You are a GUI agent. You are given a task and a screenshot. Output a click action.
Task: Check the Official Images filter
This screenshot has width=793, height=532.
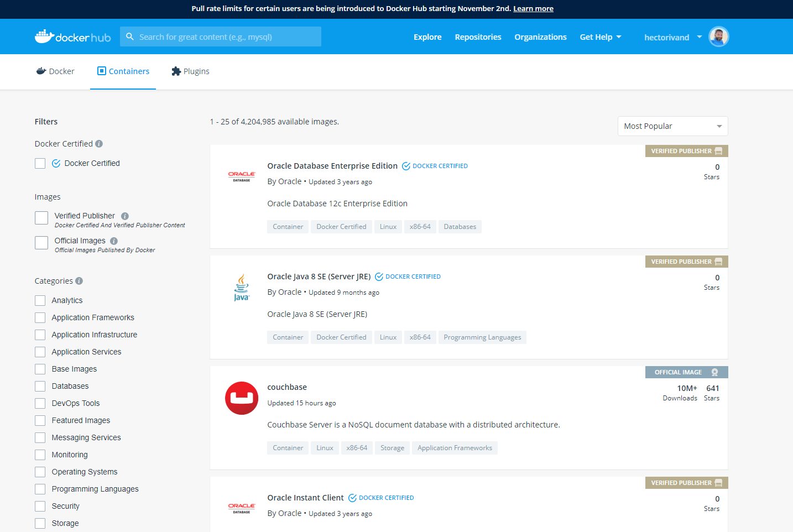click(41, 243)
